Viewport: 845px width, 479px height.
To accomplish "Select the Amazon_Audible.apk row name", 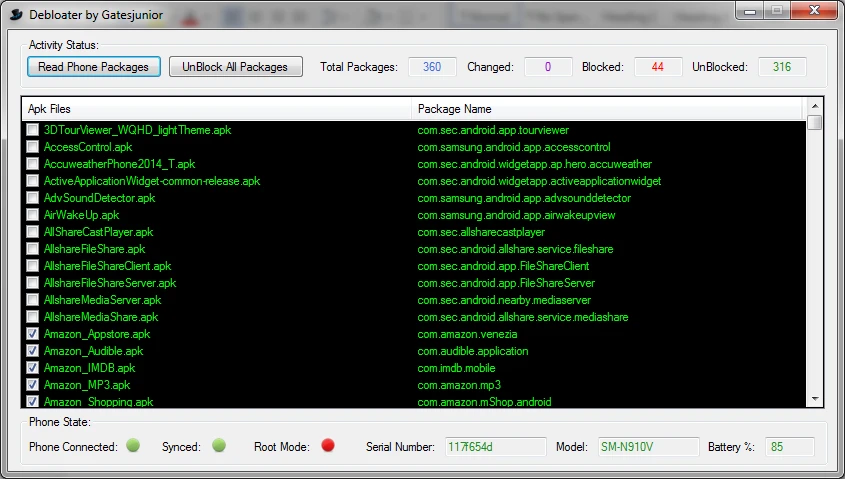I will pos(93,351).
